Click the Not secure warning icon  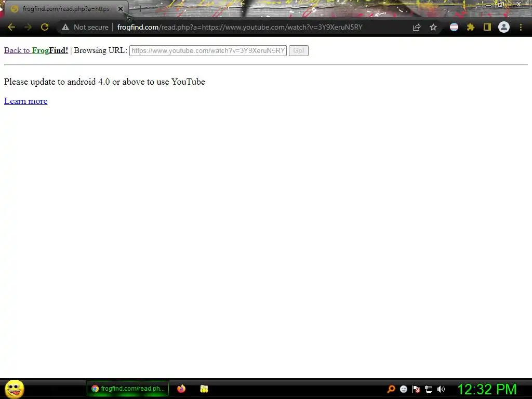65,27
